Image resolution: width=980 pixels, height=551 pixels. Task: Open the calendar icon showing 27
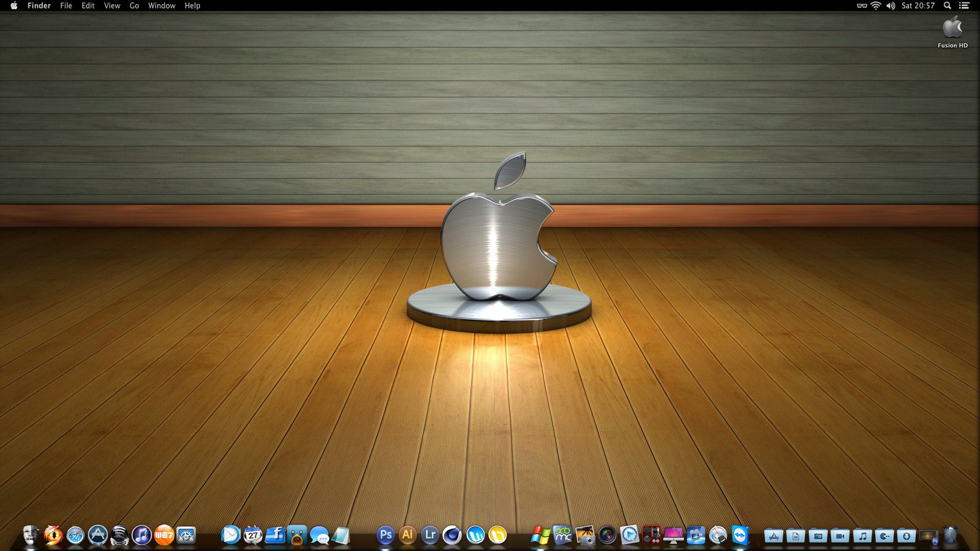pos(253,535)
